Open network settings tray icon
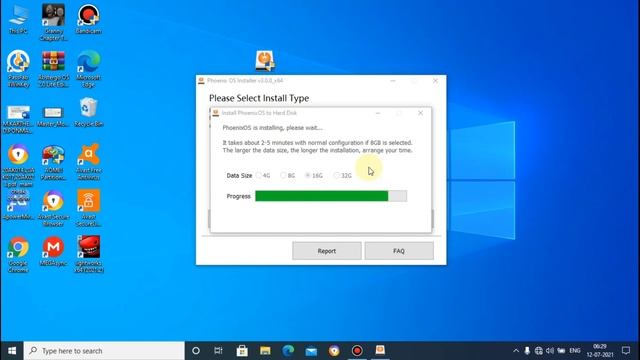Image resolution: width=640 pixels, height=360 pixels. point(538,351)
